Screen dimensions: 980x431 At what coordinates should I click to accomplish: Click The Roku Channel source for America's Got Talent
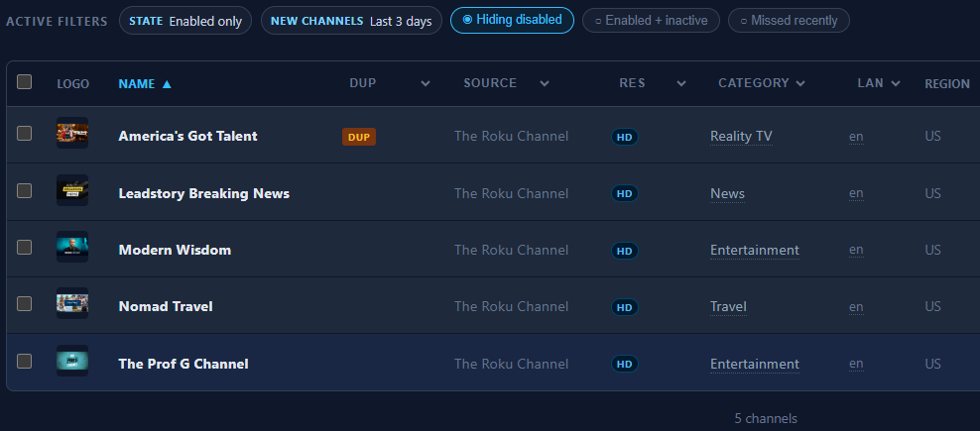pos(511,136)
